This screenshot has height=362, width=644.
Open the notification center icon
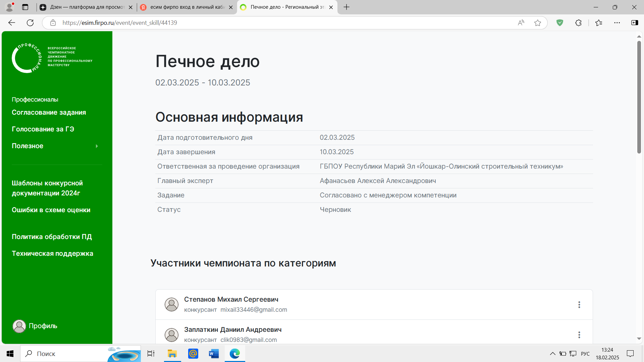630,353
